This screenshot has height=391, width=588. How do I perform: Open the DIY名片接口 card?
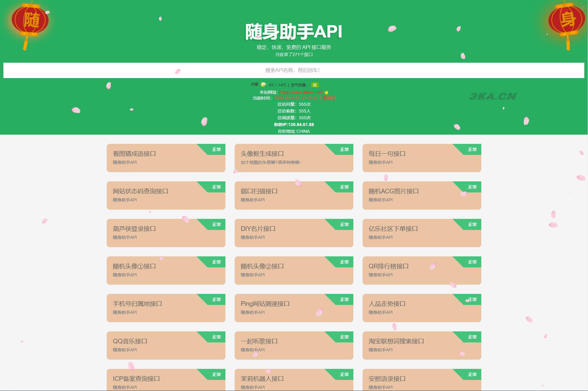(x=294, y=233)
